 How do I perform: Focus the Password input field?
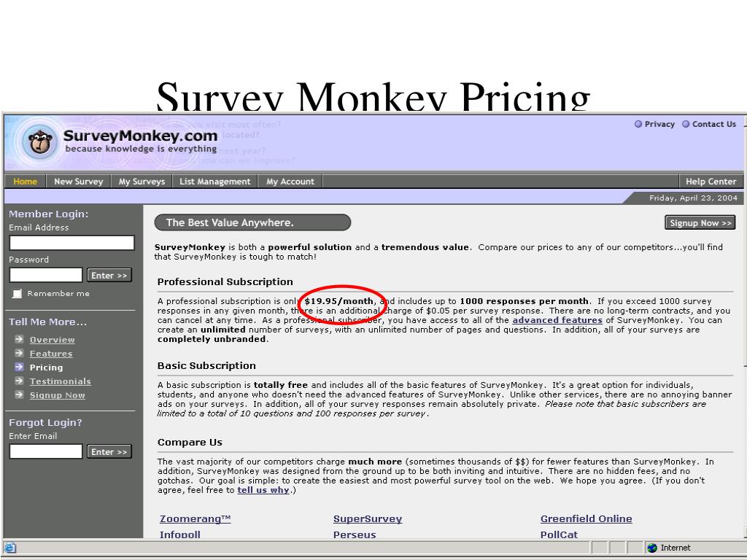(46, 275)
